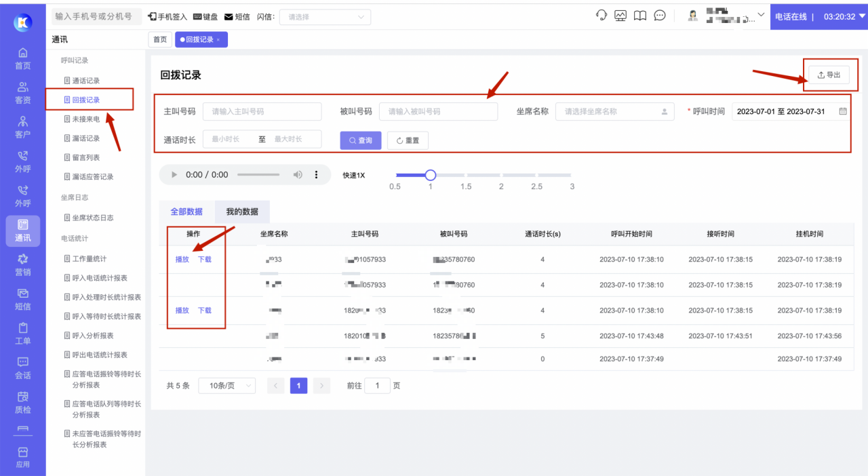This screenshot has width=868, height=476.
Task: Switch to the 首页 page tab
Action: [160, 39]
